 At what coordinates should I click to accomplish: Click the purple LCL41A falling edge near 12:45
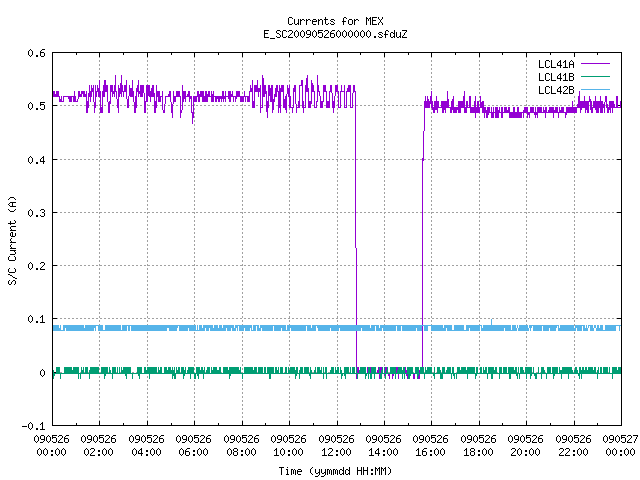click(356, 233)
